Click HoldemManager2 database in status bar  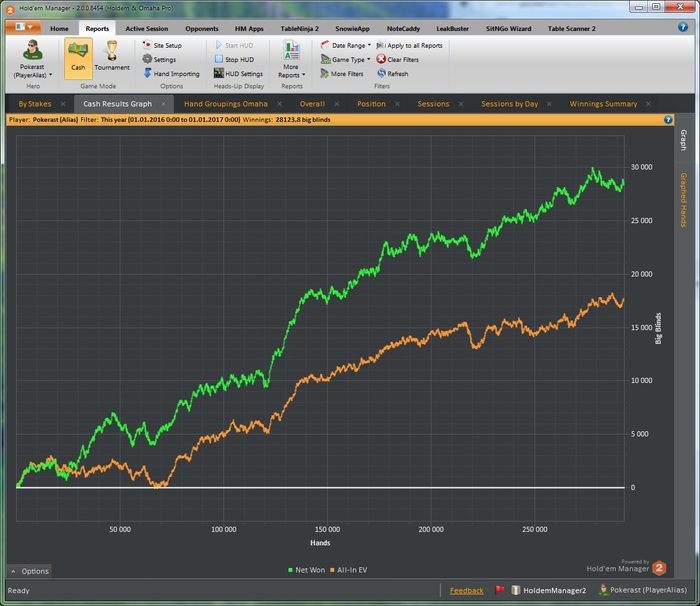coord(549,590)
